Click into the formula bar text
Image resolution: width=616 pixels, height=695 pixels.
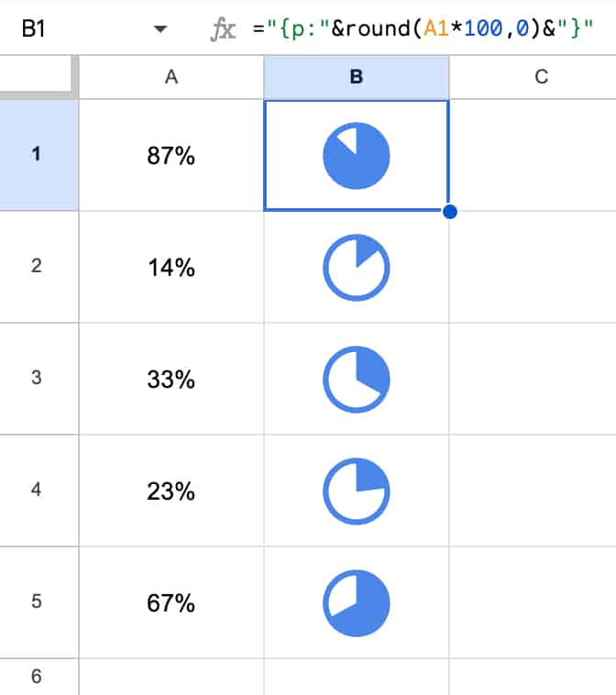pos(423,28)
